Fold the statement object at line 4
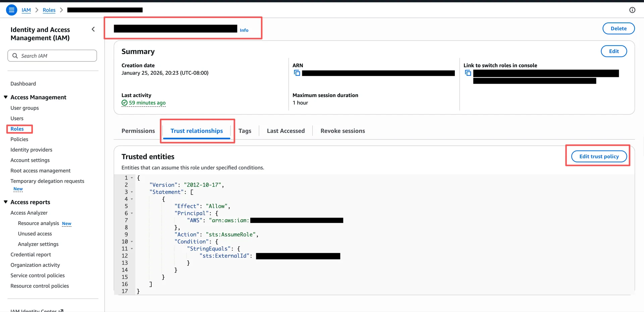 tap(132, 199)
